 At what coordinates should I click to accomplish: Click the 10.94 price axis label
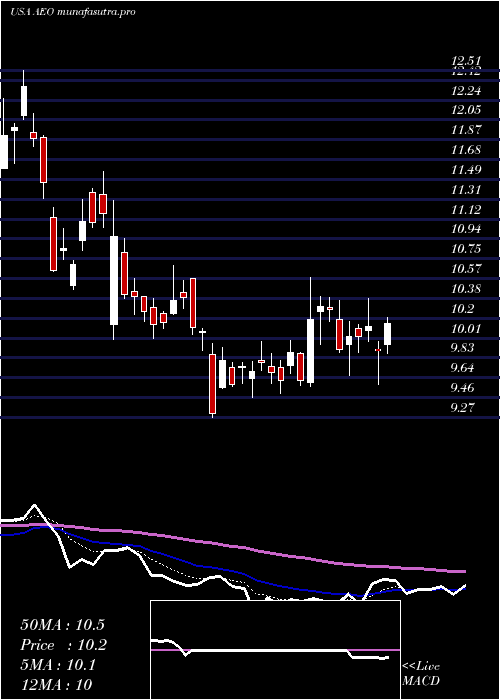466,229
